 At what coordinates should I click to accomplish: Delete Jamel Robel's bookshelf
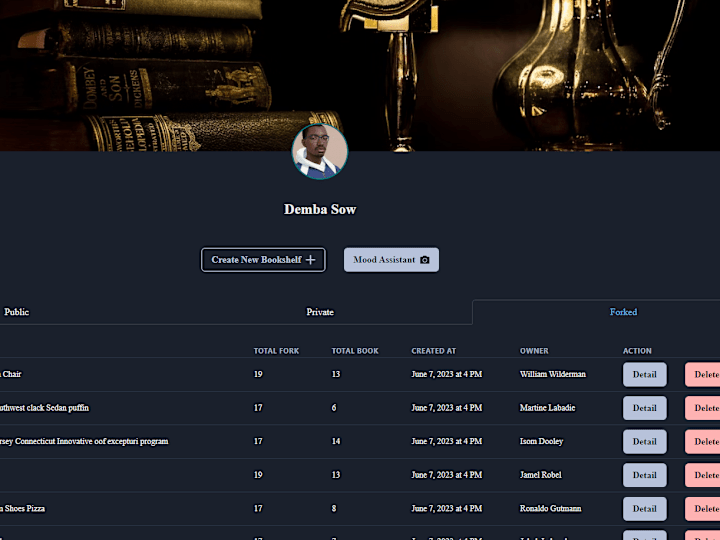[703, 475]
